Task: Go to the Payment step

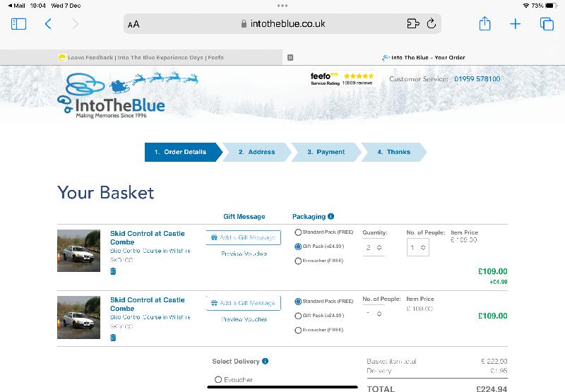Action: (x=326, y=152)
